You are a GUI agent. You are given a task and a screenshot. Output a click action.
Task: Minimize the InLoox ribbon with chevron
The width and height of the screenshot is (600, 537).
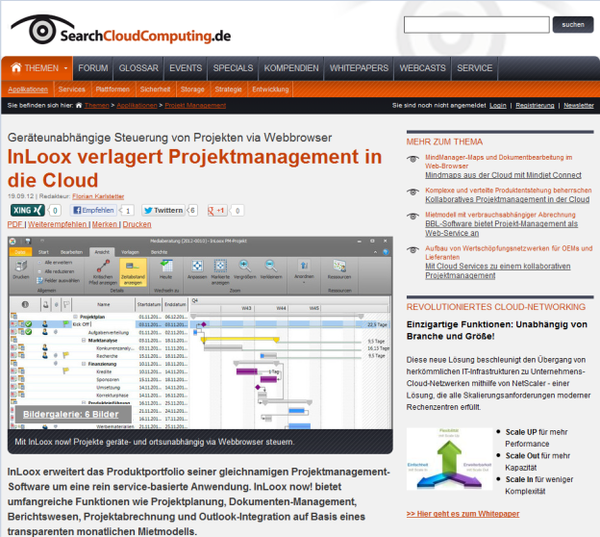tap(375, 252)
